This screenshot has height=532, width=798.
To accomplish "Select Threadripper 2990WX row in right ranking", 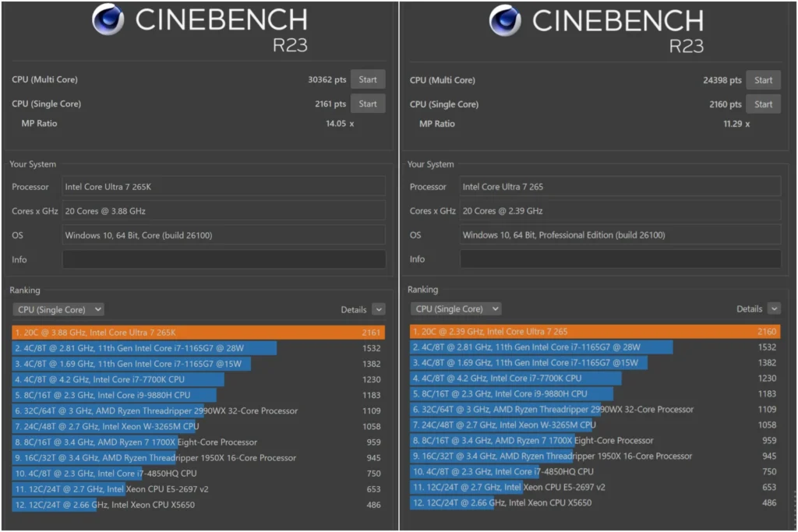I will point(595,410).
